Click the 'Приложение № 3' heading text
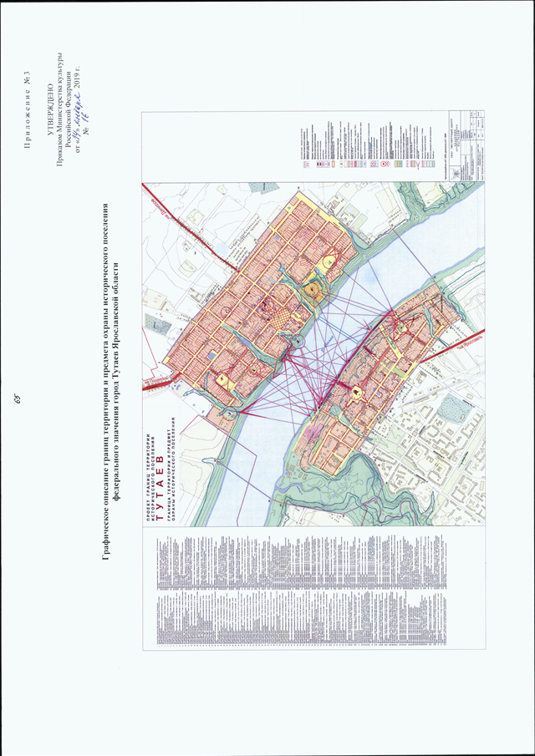This screenshot has height=756, width=535. [x=27, y=110]
